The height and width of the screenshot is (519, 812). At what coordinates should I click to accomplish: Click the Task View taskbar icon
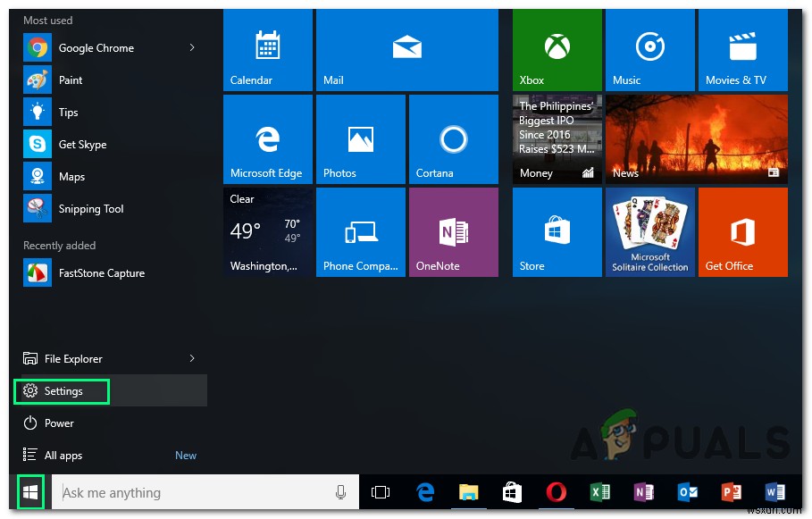coord(381,492)
